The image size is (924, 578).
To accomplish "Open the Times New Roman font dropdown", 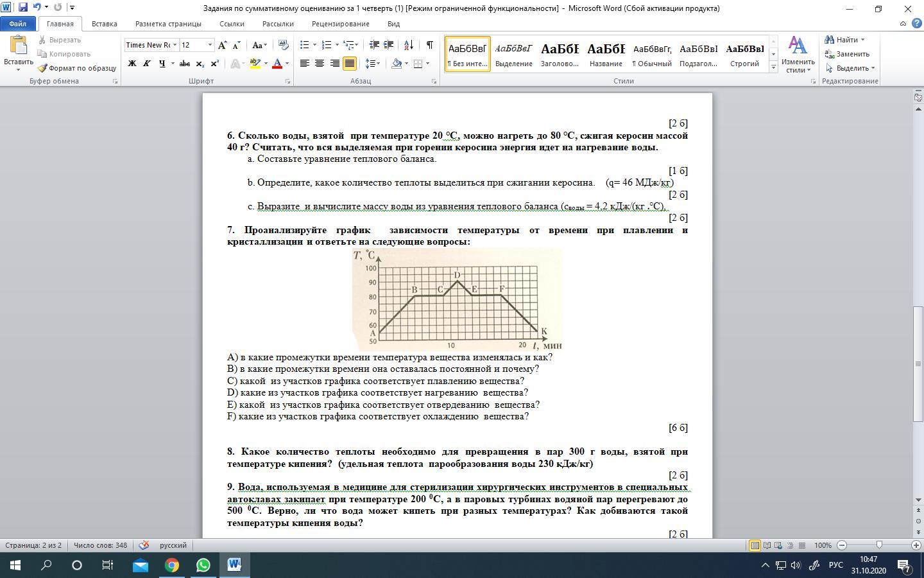I will click(175, 45).
